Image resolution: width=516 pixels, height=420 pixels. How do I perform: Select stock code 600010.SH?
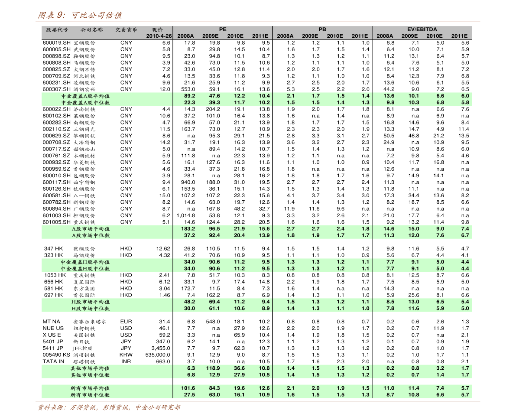coord(57,176)
